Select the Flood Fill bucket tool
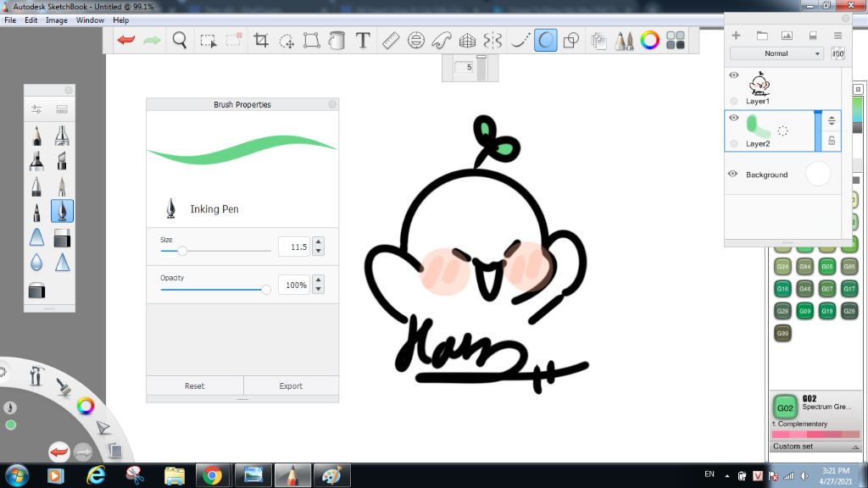The width and height of the screenshot is (868, 488). pos(337,41)
